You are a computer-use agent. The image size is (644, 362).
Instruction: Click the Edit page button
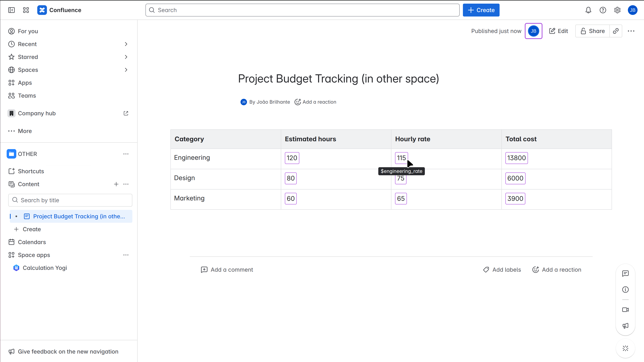coord(559,31)
